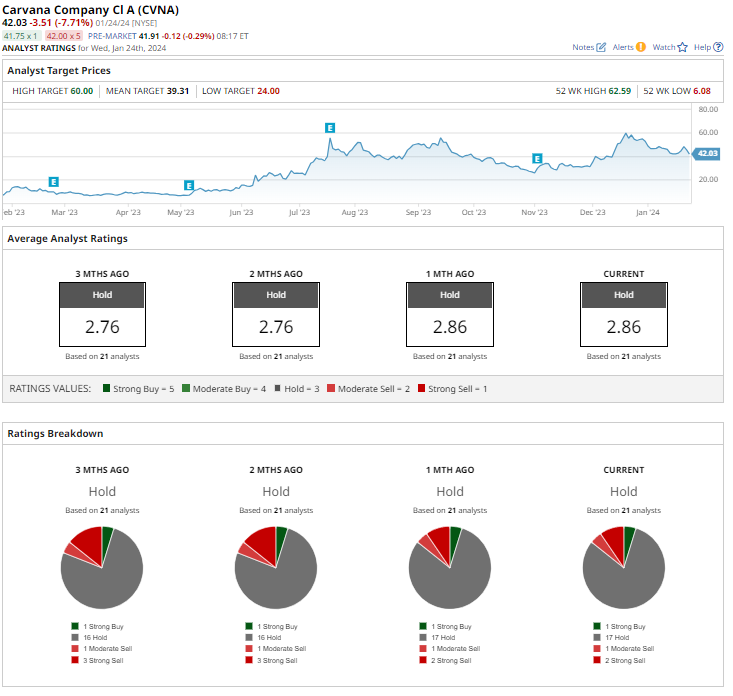Select the CURRENT Hold 2.86 rating box
Image resolution: width=733 pixels, height=696 pixels.
pyautogui.click(x=624, y=314)
